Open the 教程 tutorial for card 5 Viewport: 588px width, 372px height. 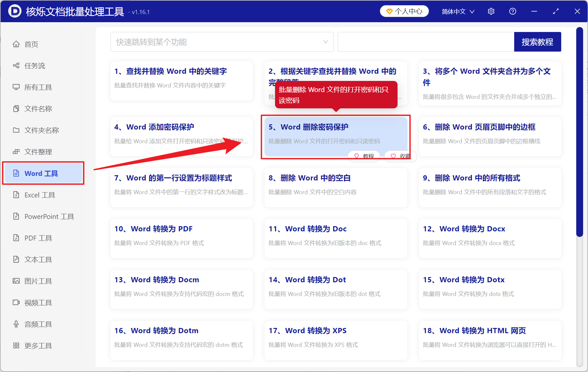[364, 156]
